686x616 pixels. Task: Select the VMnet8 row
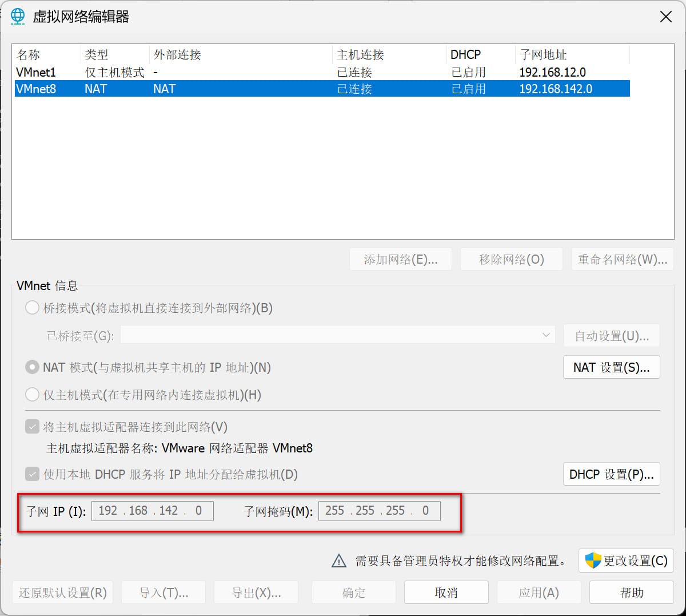coord(322,89)
